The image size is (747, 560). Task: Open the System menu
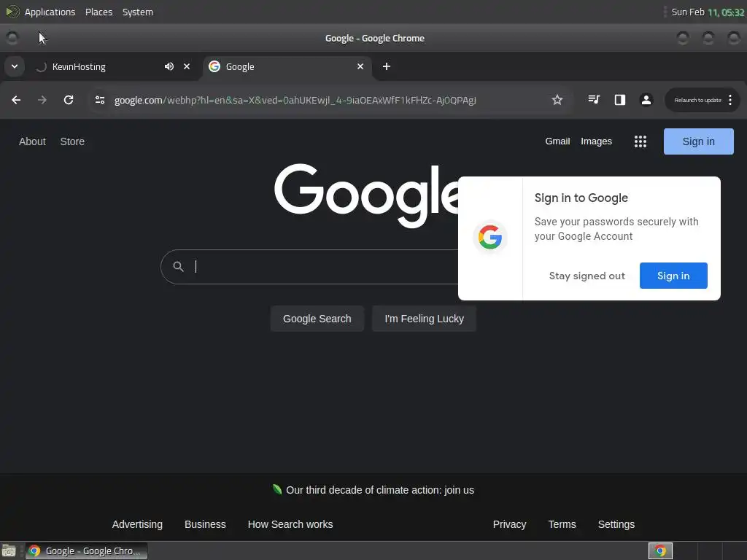tap(138, 12)
